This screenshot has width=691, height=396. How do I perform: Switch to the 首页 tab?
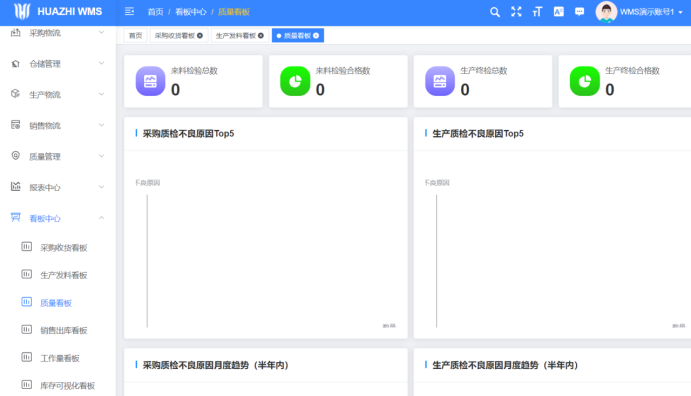point(135,36)
